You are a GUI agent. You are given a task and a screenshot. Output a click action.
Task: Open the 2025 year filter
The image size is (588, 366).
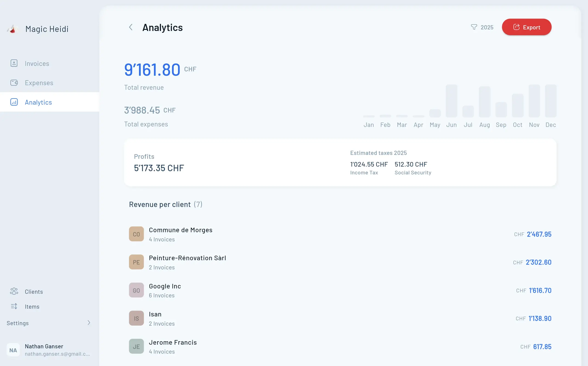click(x=487, y=27)
